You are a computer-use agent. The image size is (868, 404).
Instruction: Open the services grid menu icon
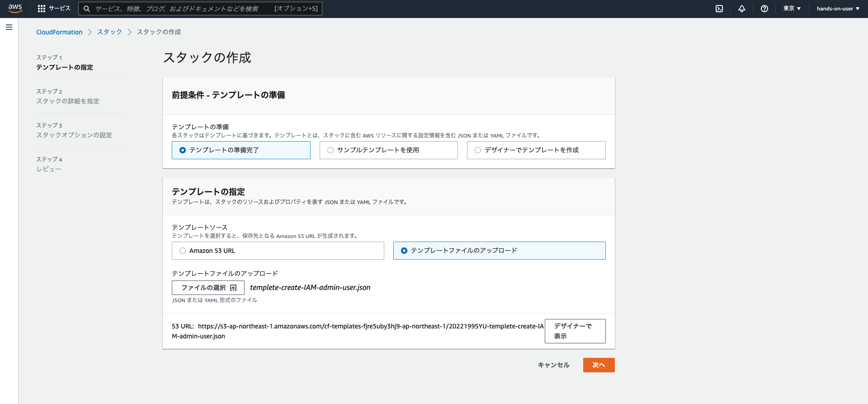coord(42,9)
